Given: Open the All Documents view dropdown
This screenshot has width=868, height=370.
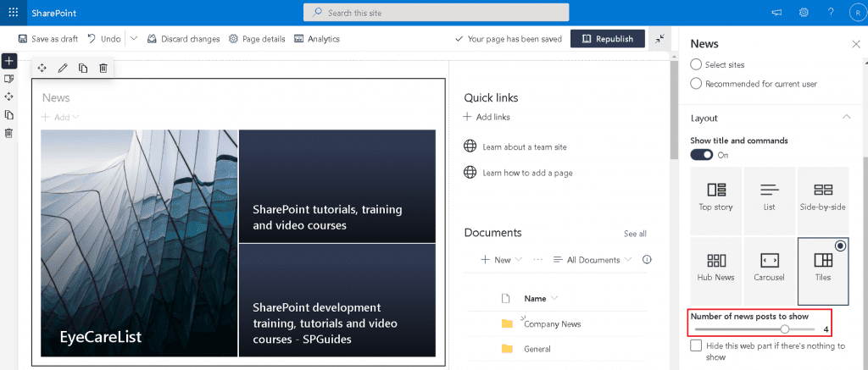Looking at the screenshot, I should pos(593,259).
